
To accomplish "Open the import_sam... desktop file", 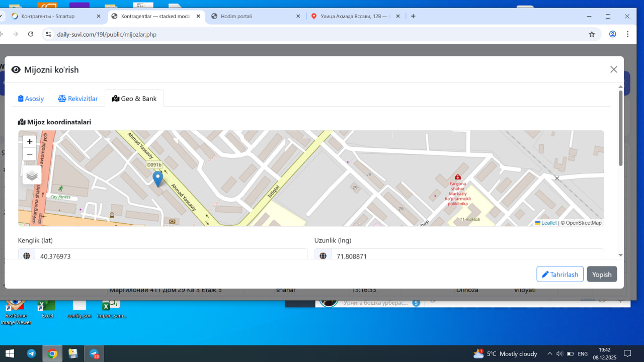I will point(111,309).
